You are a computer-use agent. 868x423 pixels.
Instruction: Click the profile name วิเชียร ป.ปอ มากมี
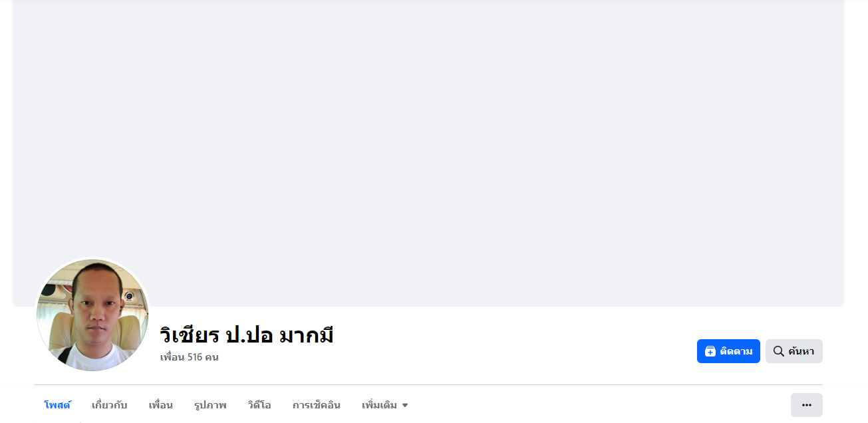pyautogui.click(x=247, y=335)
